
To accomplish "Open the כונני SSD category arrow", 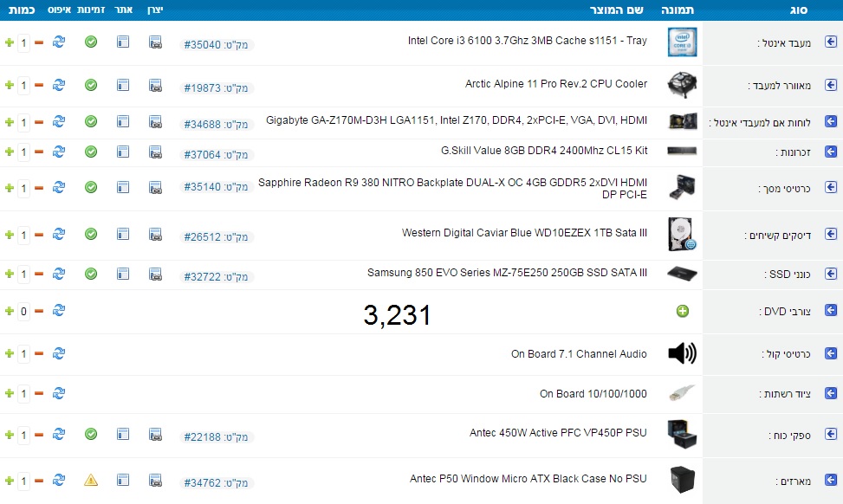I will [831, 274].
